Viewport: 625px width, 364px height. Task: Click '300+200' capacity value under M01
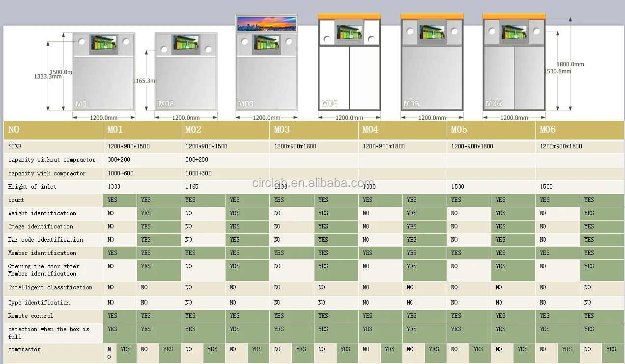119,160
